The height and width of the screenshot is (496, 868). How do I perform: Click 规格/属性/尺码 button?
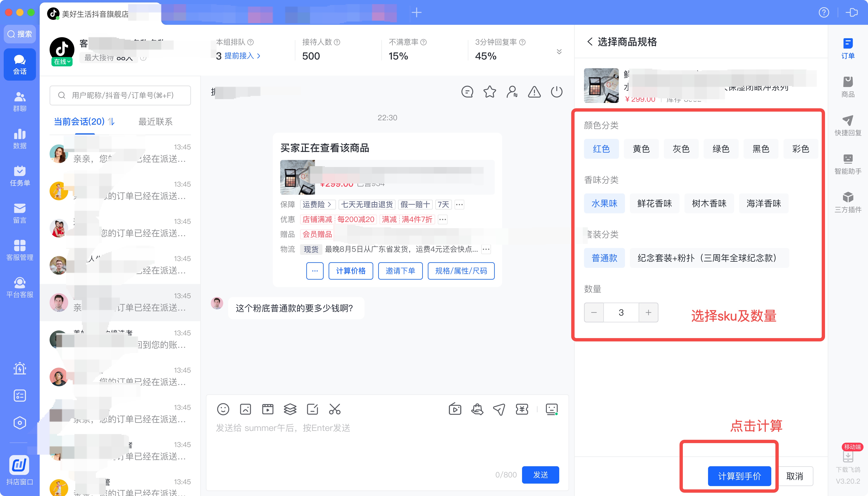click(x=461, y=271)
